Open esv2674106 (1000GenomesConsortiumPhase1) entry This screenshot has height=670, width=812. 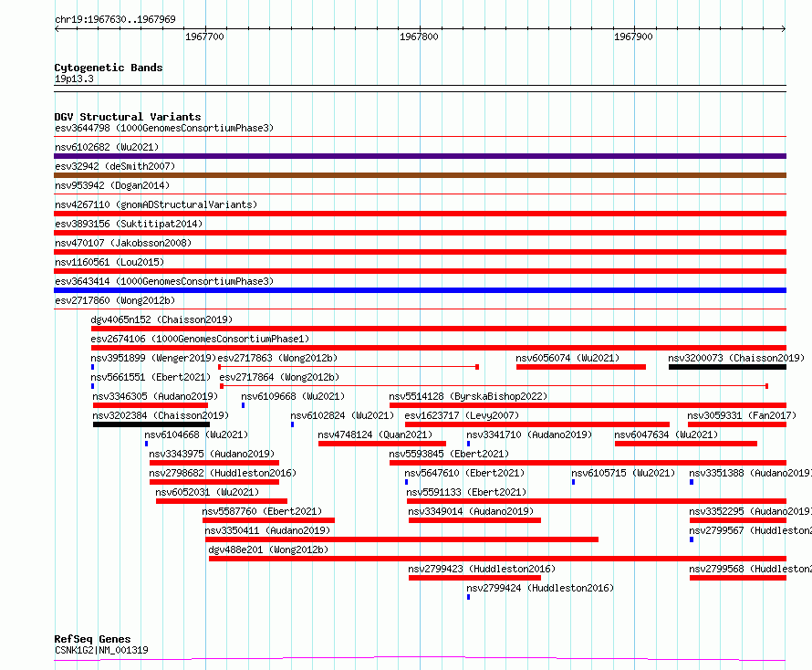coord(200,339)
